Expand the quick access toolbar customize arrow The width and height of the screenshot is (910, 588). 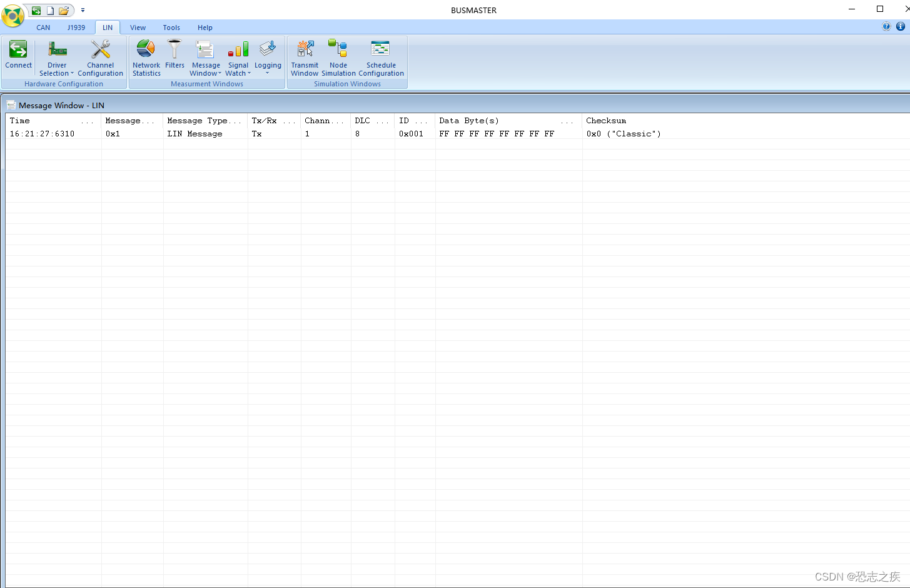[83, 11]
